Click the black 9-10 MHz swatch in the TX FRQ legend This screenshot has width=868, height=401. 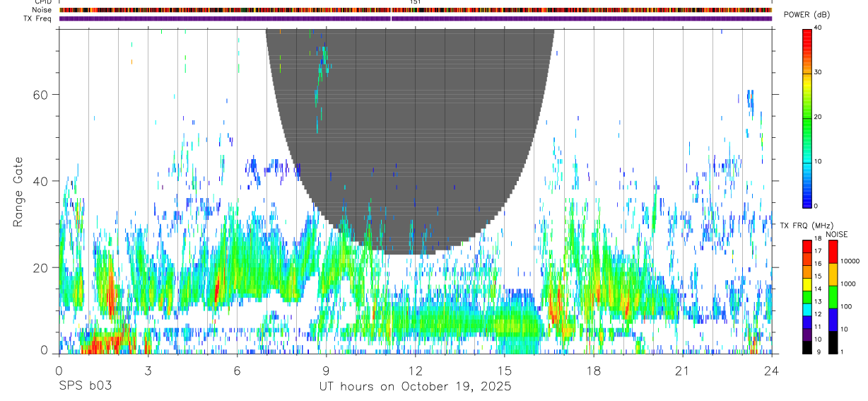pos(807,347)
